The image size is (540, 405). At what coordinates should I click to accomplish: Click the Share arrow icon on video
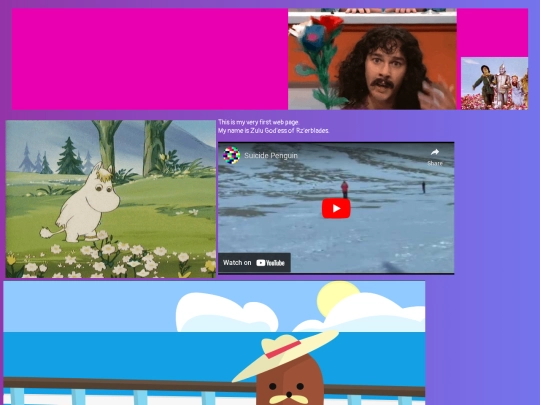[x=435, y=152]
